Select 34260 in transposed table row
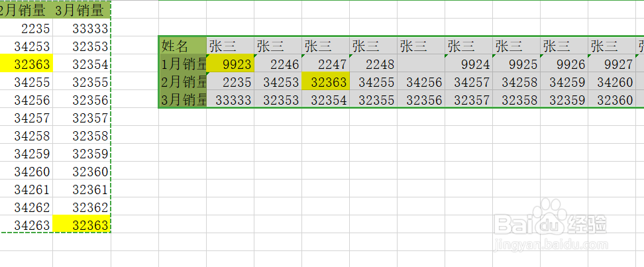Screen dimensions: 644x267 coord(612,81)
